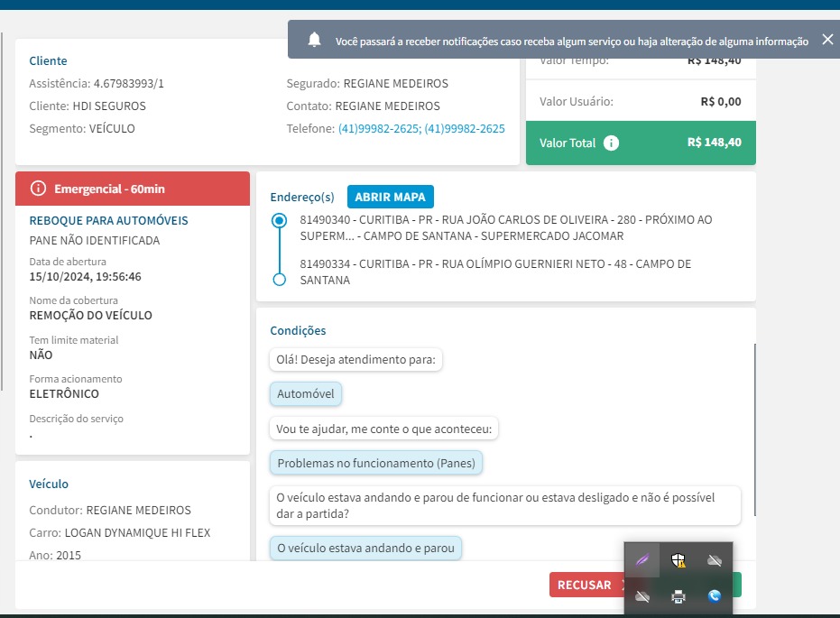Select the origin address marker for Rua João Carlos
Viewport: 840px width, 618px height.
tap(279, 221)
